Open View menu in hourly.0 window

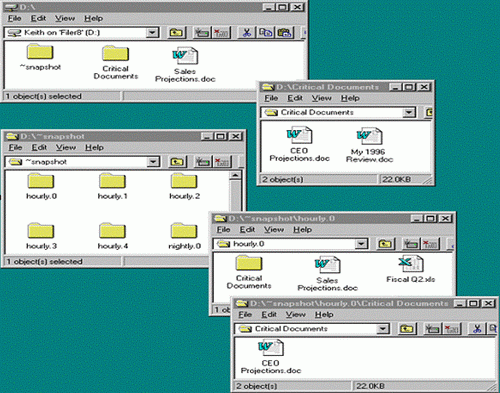274,229
